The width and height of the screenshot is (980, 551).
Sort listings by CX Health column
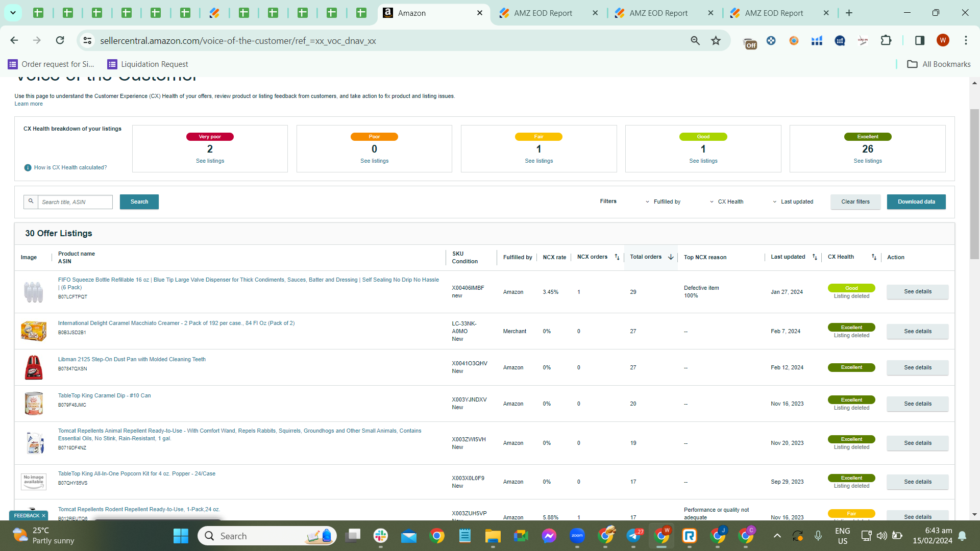coord(874,257)
